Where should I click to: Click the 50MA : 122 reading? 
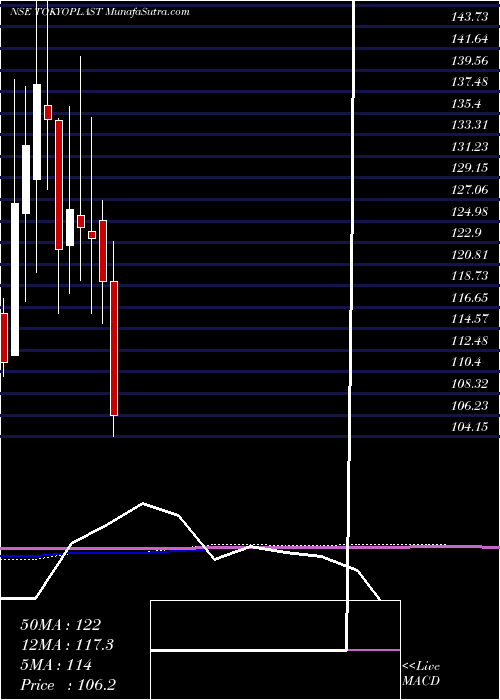click(61, 625)
